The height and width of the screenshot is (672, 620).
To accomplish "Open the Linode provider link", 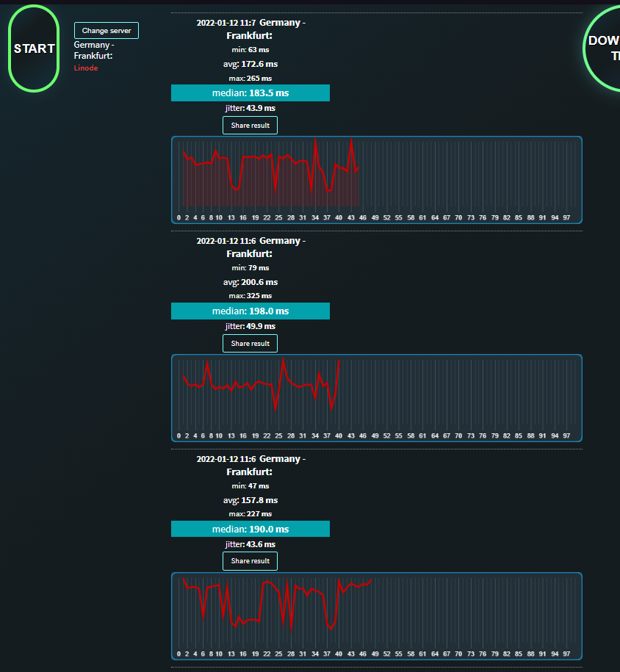I will (86, 68).
